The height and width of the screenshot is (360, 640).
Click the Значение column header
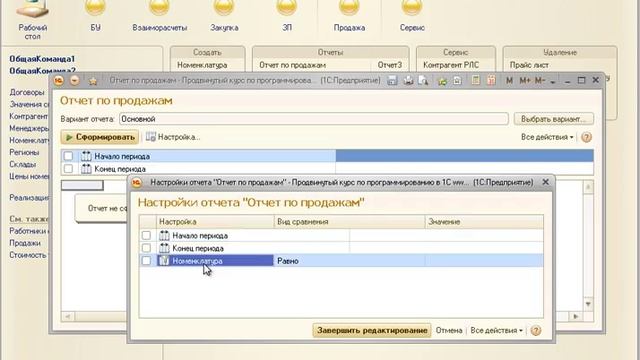click(484, 222)
